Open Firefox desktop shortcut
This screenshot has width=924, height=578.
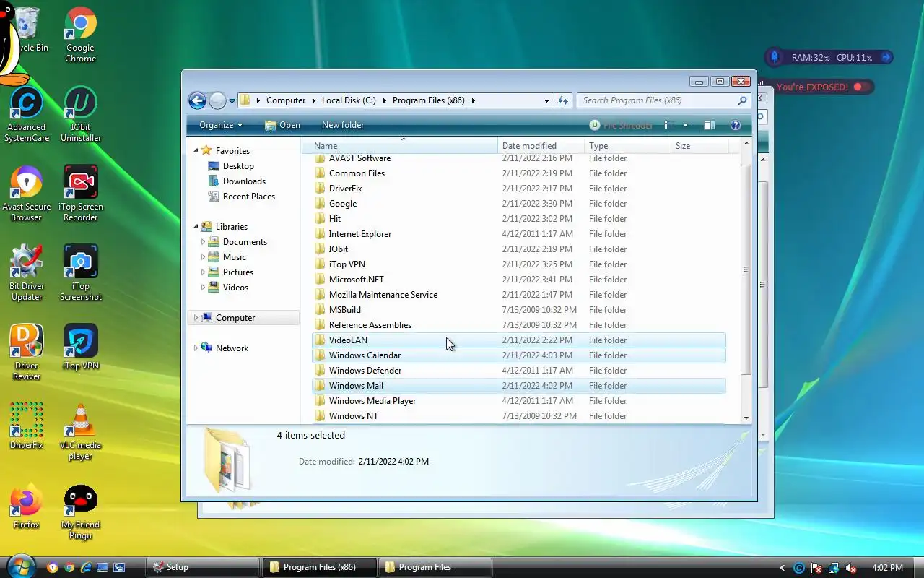point(27,506)
